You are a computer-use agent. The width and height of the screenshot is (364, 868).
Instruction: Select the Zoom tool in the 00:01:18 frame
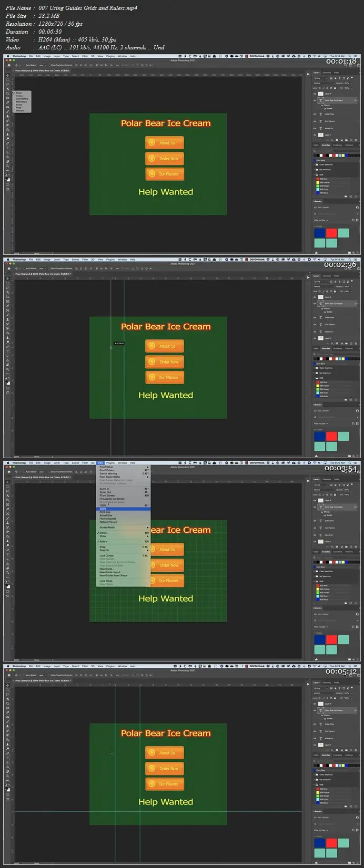click(x=7, y=166)
